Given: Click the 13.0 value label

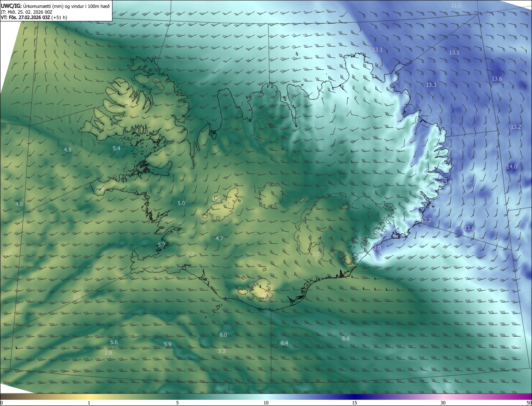Looking at the screenshot, I should tap(376, 247).
